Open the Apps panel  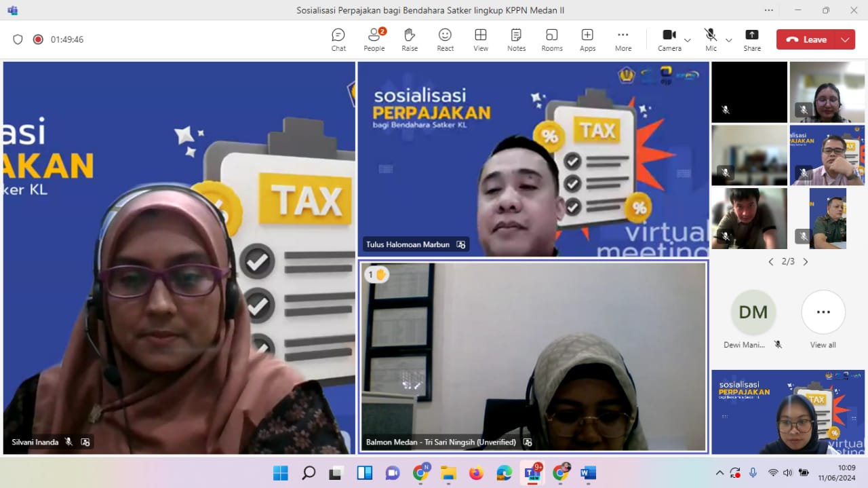point(587,39)
